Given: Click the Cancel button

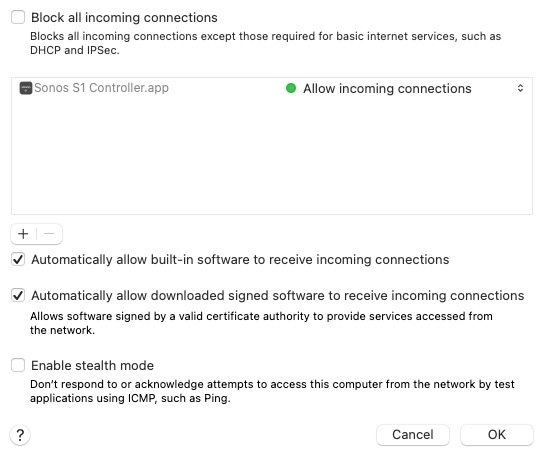Looking at the screenshot, I should (413, 435).
